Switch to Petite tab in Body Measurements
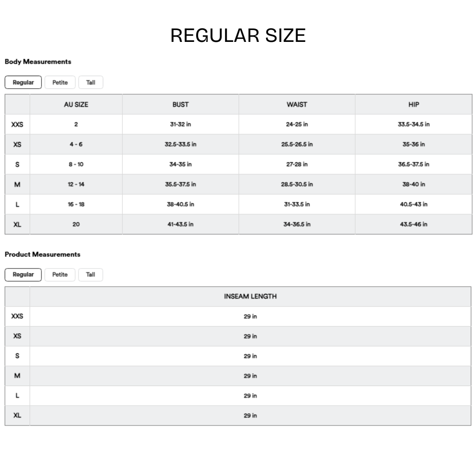The image size is (476, 476). coord(60,82)
